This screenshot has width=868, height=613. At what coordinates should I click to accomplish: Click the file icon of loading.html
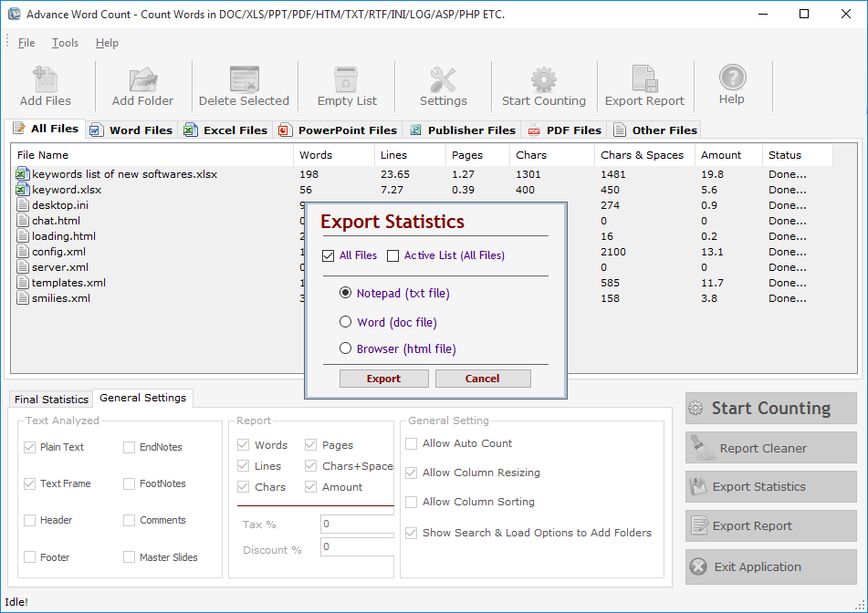(23, 236)
